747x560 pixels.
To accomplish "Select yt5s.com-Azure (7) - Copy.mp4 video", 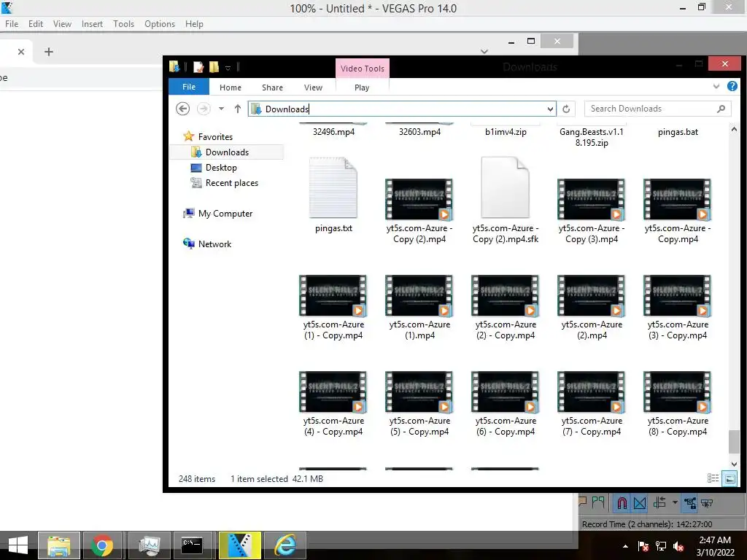I will pos(591,392).
